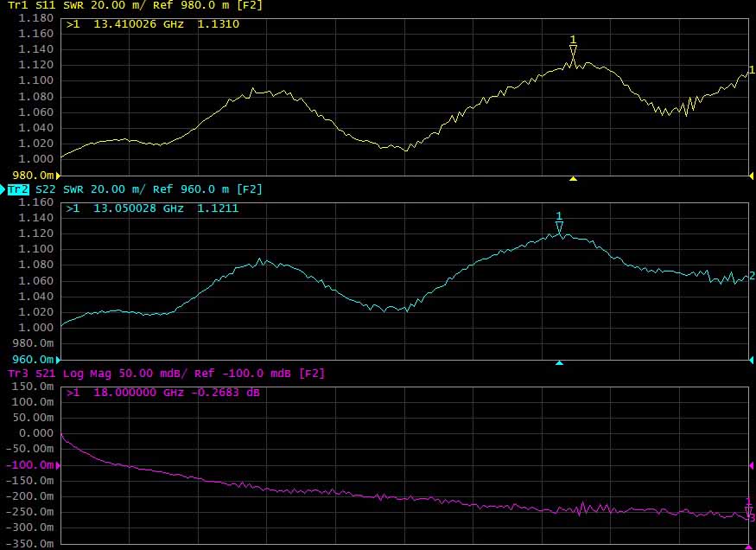Click the yellow marker 1 triangle on Tr1 trace
Image resolution: width=756 pixels, height=550 pixels.
tap(573, 54)
